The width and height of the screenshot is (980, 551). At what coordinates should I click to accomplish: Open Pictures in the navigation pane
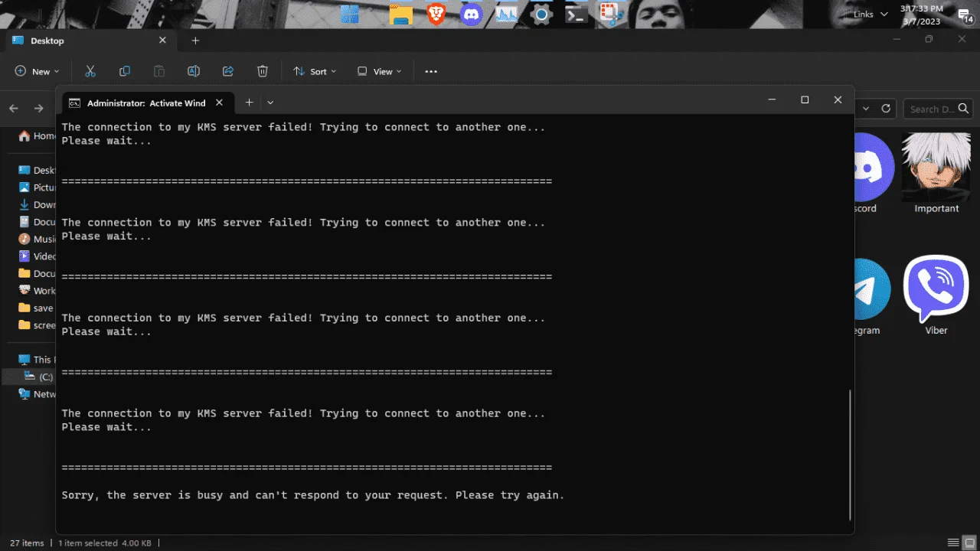tap(38, 187)
